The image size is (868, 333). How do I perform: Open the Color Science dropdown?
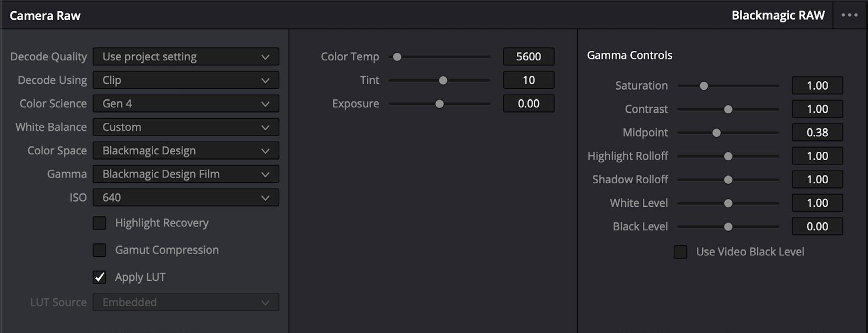coord(186,103)
